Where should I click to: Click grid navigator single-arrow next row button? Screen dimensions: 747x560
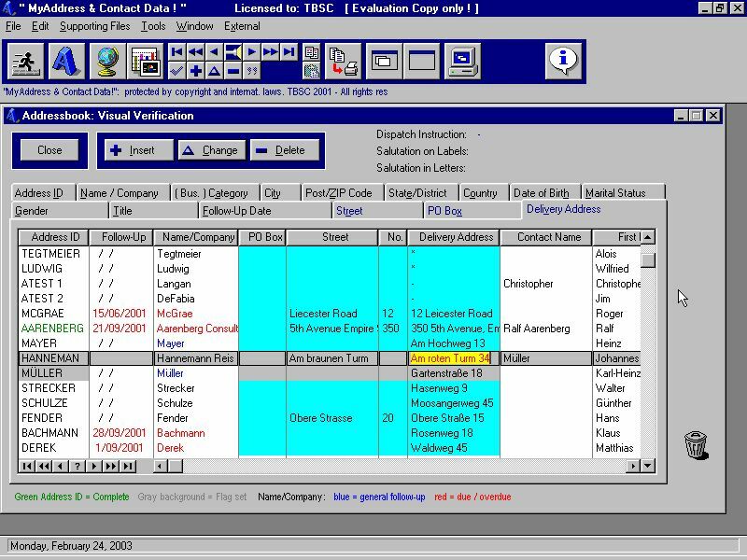tap(94, 466)
